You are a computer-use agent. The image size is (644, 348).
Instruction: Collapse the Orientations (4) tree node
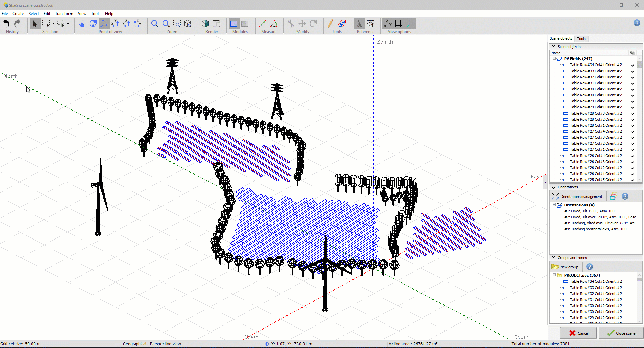click(x=554, y=205)
